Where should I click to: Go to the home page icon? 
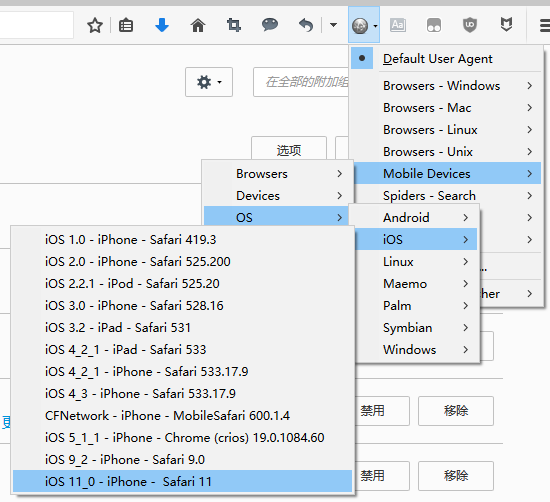tap(198, 26)
